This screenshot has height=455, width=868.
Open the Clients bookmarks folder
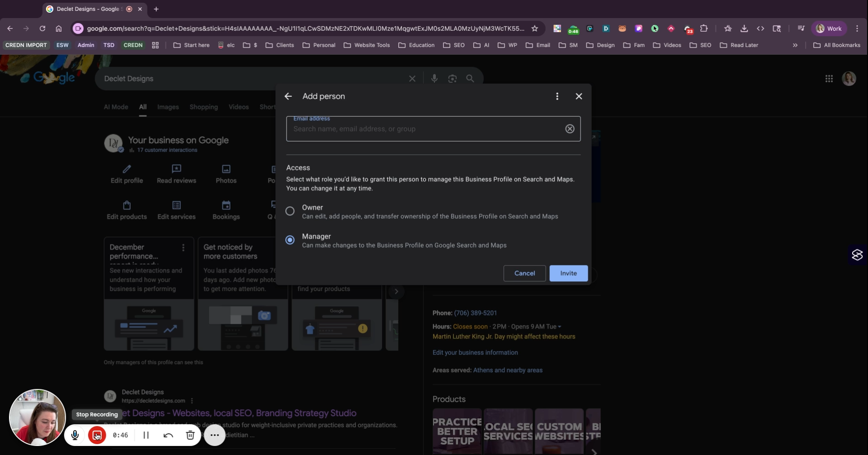point(279,45)
